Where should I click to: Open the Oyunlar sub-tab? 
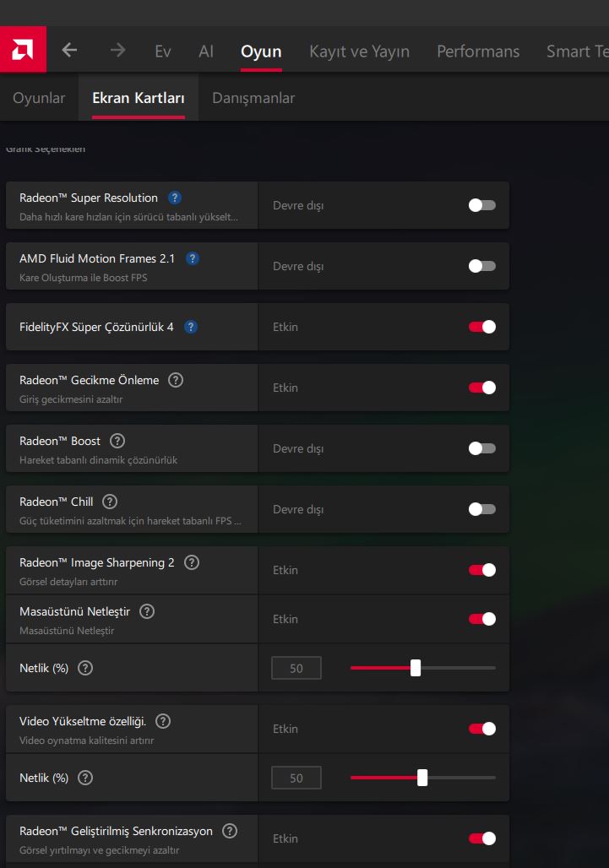(x=39, y=98)
